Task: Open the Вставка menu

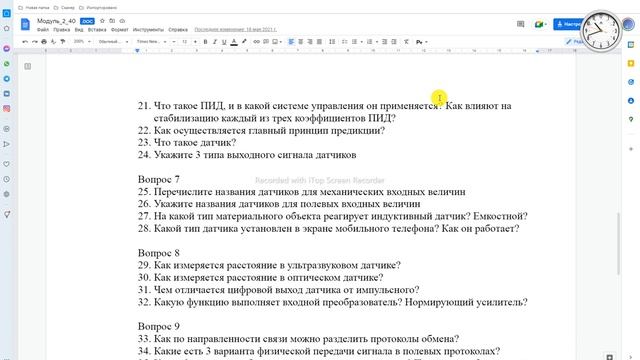Action: [x=97, y=30]
